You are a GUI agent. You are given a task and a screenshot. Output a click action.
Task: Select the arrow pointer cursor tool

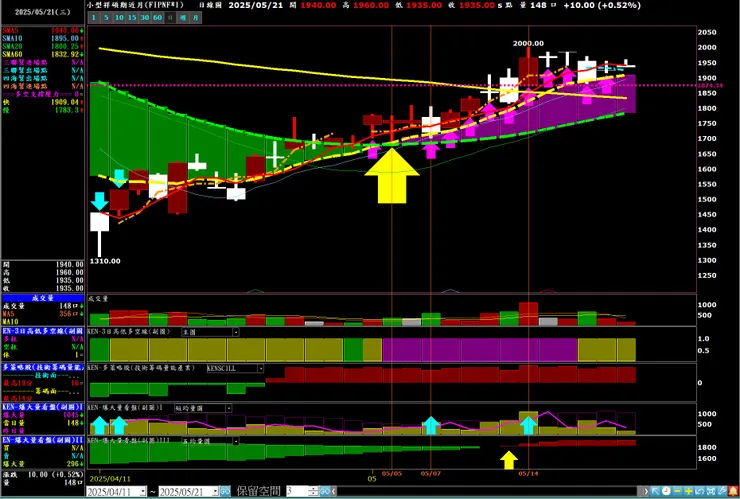[655, 491]
